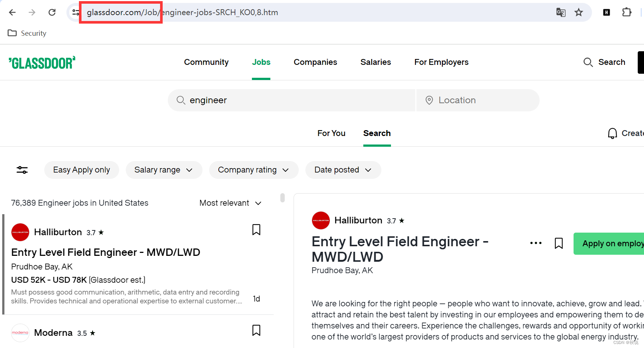Open the Salaries menu item
This screenshot has width=644, height=348.
(375, 62)
